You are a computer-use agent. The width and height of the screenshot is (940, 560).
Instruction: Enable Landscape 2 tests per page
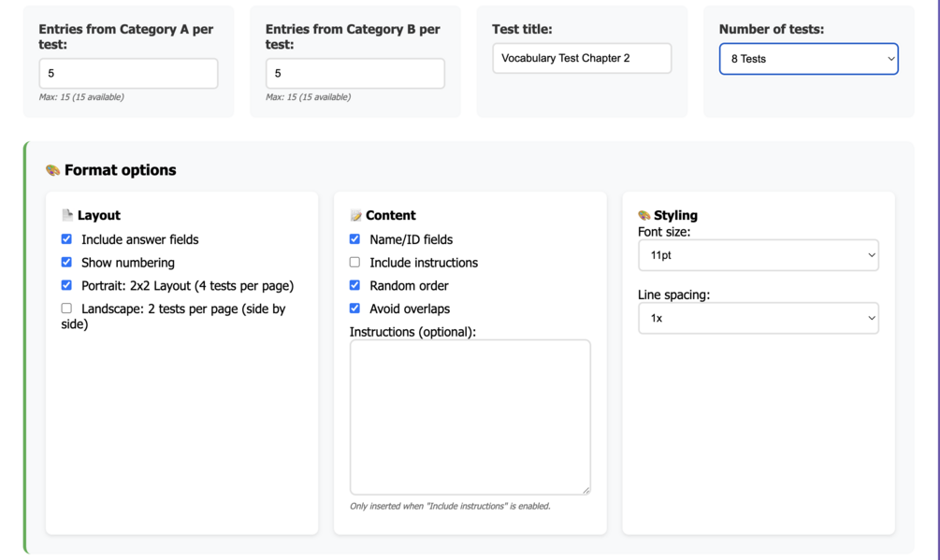(66, 309)
